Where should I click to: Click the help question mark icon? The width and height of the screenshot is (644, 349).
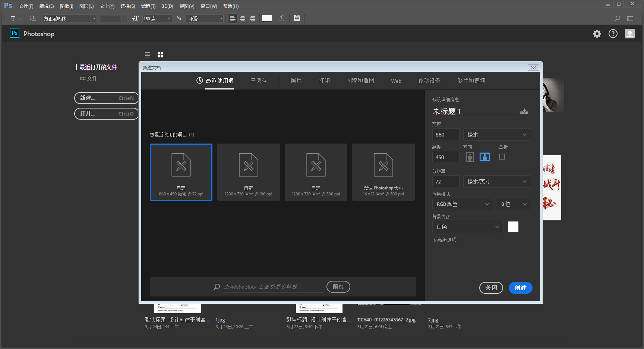click(x=613, y=34)
